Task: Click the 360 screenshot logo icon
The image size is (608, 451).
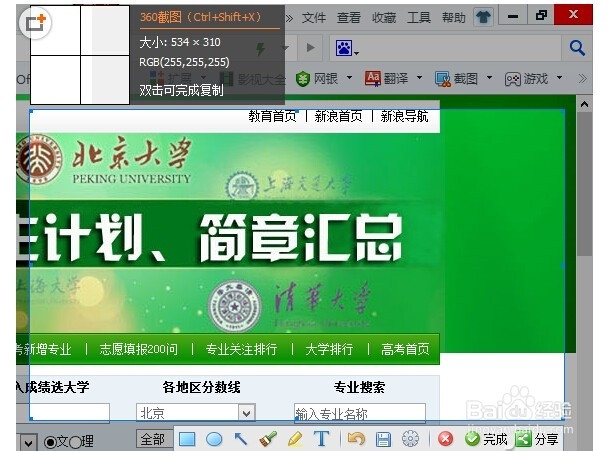Action: (35, 22)
